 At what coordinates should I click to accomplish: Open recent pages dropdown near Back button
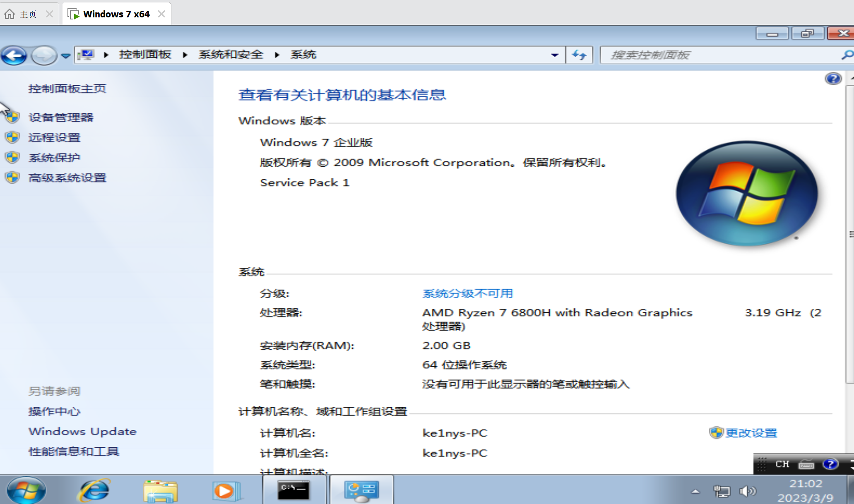point(65,55)
